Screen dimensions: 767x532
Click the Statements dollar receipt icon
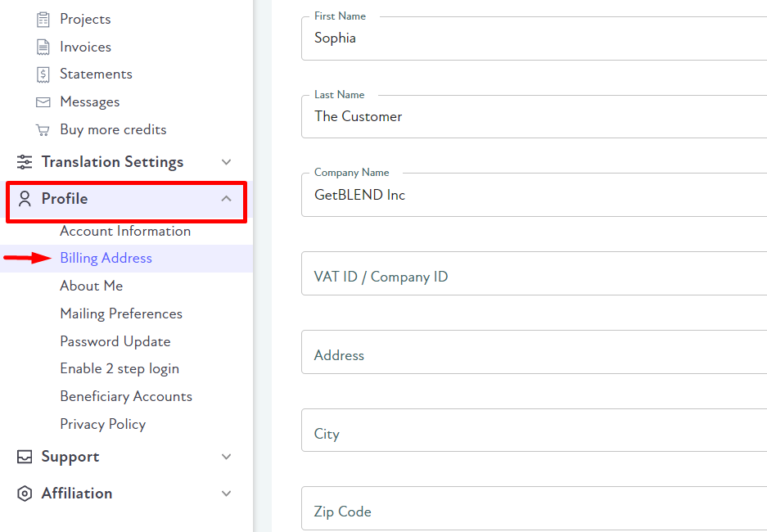click(43, 74)
